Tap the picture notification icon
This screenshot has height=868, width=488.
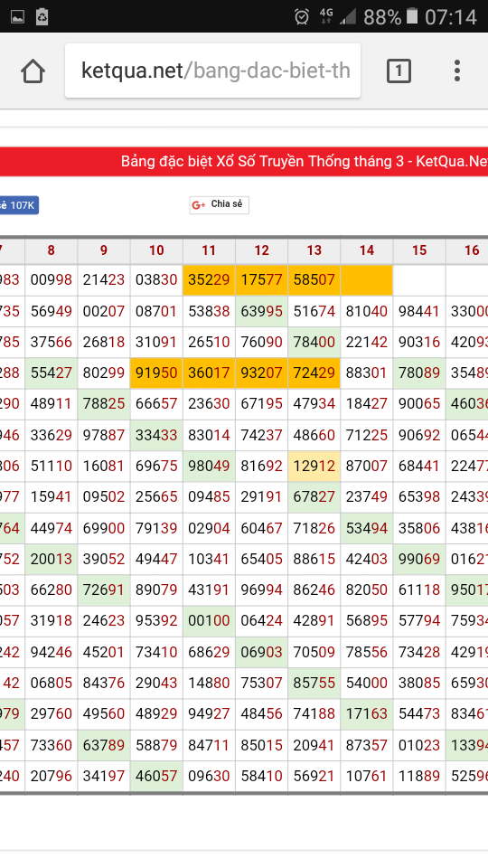pos(17,16)
